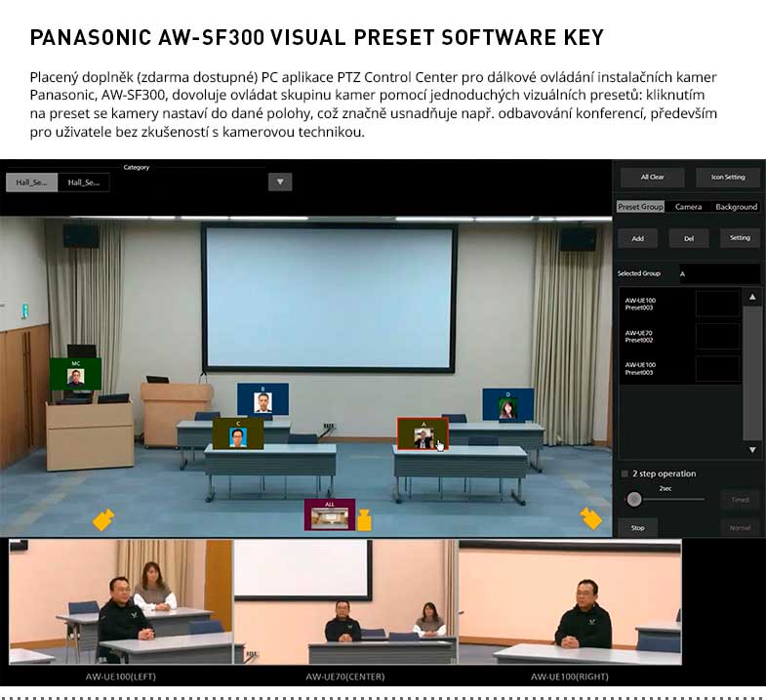Screen dimensions: 766x700
Task: Click the 2sec timing slider handle
Action: [634, 499]
